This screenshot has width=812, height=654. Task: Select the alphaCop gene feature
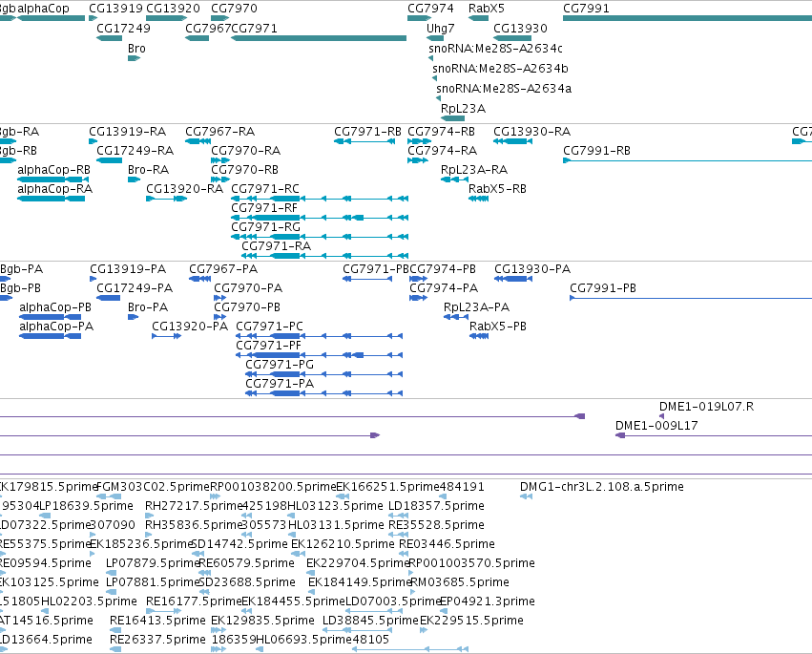tap(52, 18)
